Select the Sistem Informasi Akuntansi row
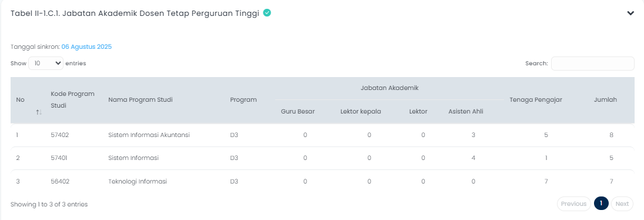Image resolution: width=644 pixels, height=220 pixels. [x=322, y=135]
